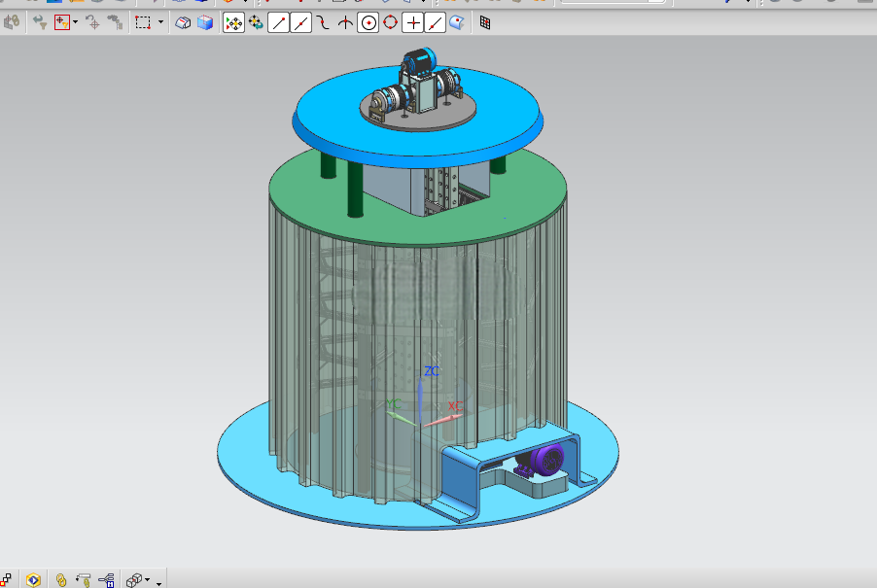This screenshot has width=877, height=588.
Task: Click the greyed crosshair rotate icon
Action: (x=92, y=22)
